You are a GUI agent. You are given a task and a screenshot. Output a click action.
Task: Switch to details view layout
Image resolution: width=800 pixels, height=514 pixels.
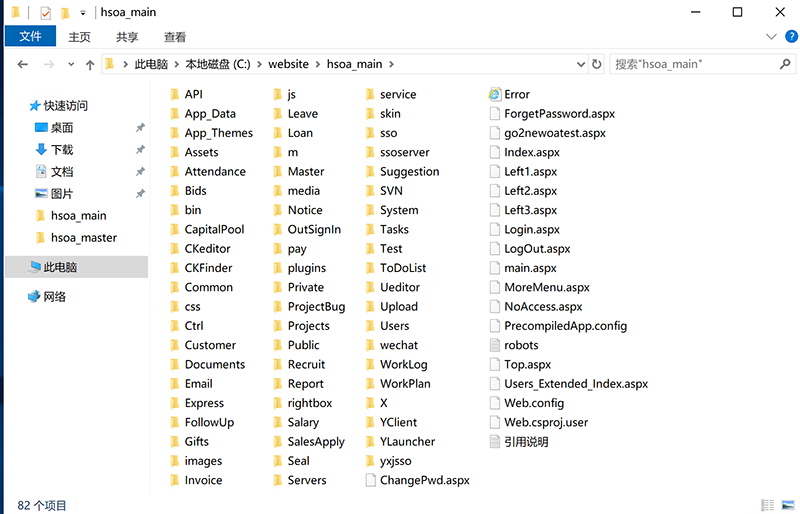pos(767,505)
